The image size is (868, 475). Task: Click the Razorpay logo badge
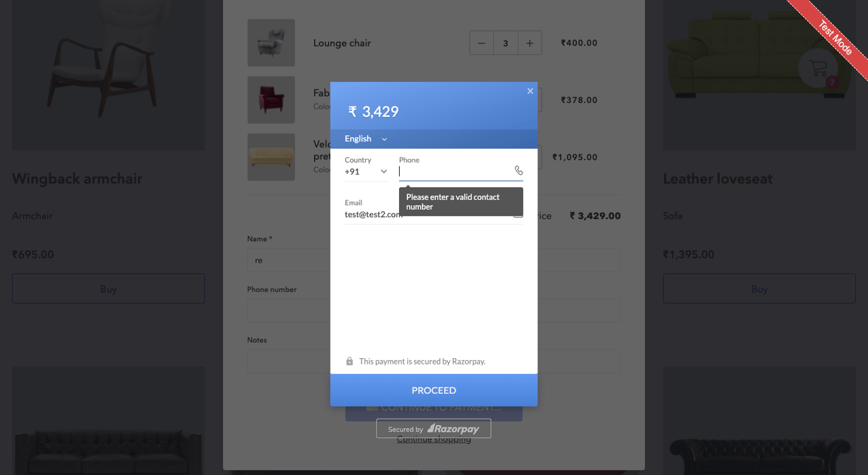coord(434,429)
